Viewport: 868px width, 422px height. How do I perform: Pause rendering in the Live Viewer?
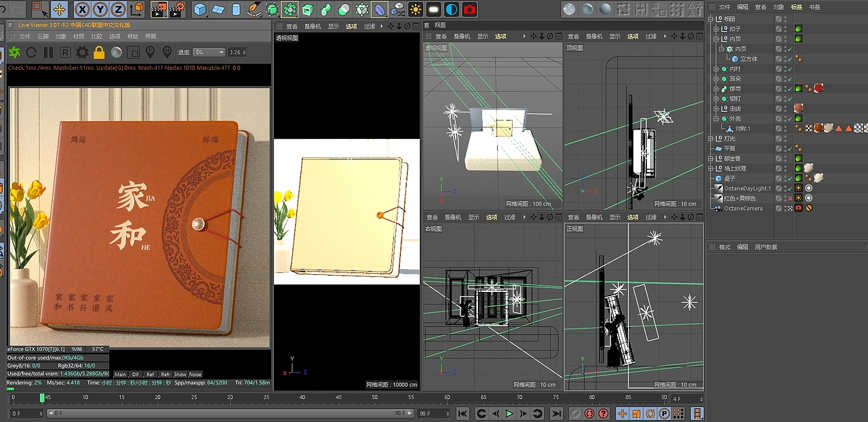pyautogui.click(x=47, y=52)
